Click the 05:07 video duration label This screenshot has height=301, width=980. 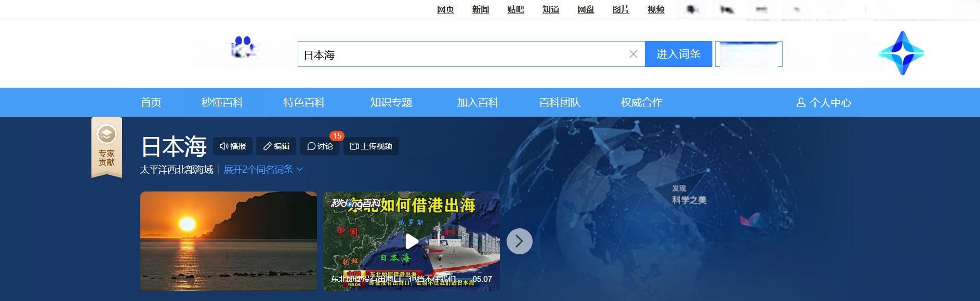[482, 279]
